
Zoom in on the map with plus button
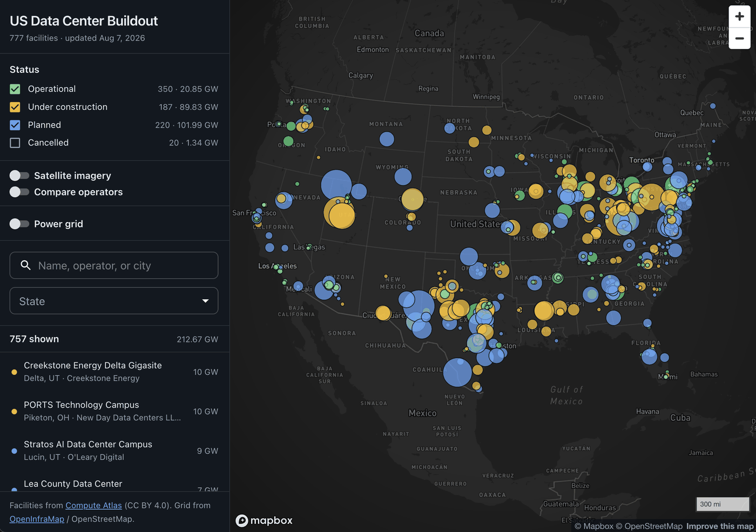coord(739,17)
